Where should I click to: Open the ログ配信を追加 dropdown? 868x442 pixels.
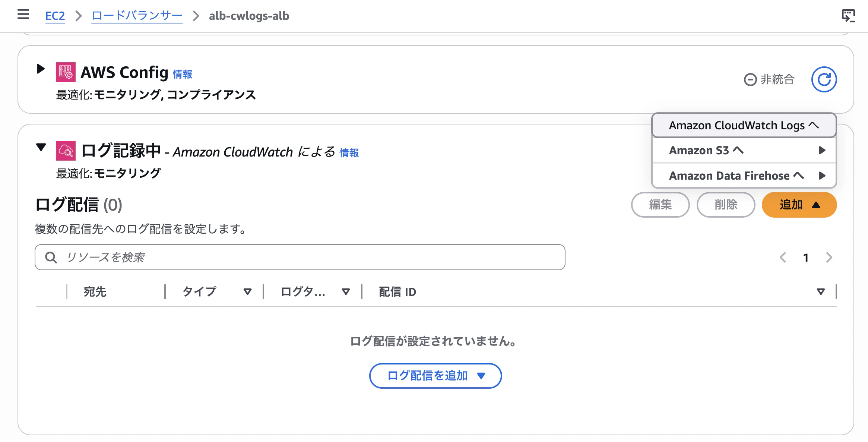click(435, 376)
